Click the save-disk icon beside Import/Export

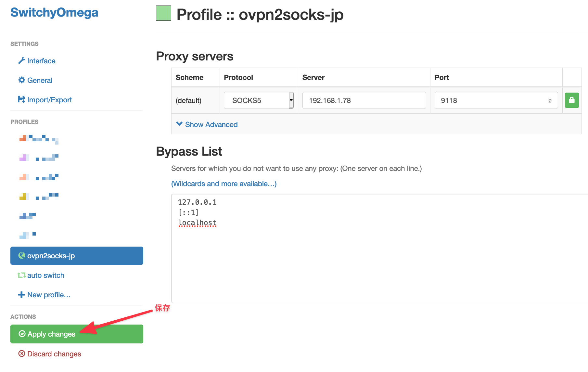21,99
